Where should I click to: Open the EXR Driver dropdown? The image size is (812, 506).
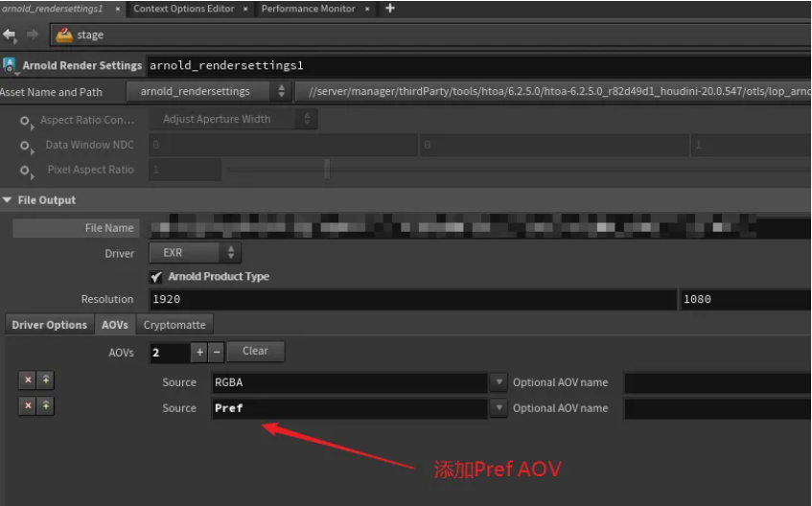[x=195, y=253]
